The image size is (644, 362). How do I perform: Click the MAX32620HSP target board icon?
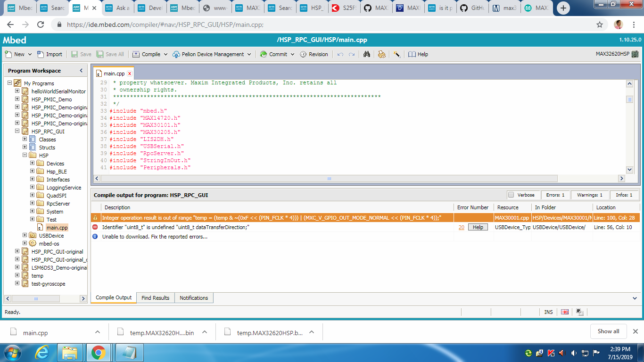635,54
